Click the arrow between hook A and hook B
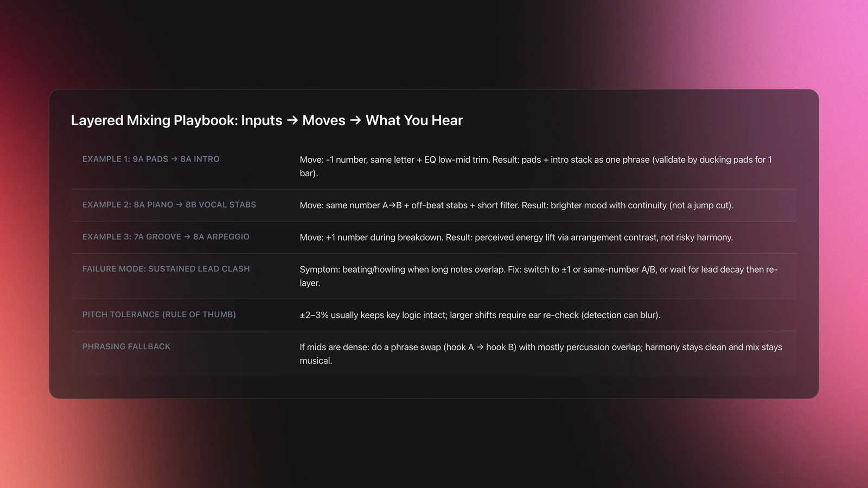The image size is (868, 488). coord(480,347)
